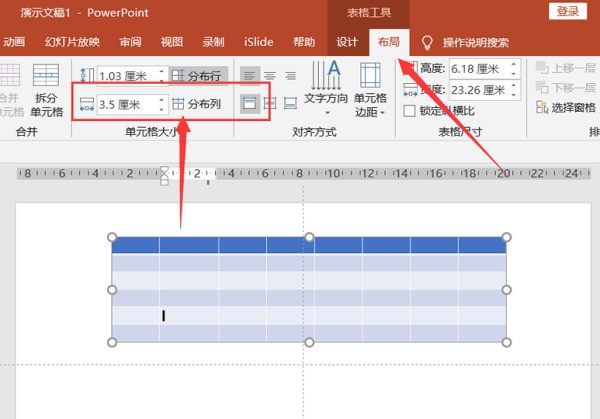This screenshot has height=419, width=600.
Task: Click 分布列 to distribute columns
Action: (196, 104)
